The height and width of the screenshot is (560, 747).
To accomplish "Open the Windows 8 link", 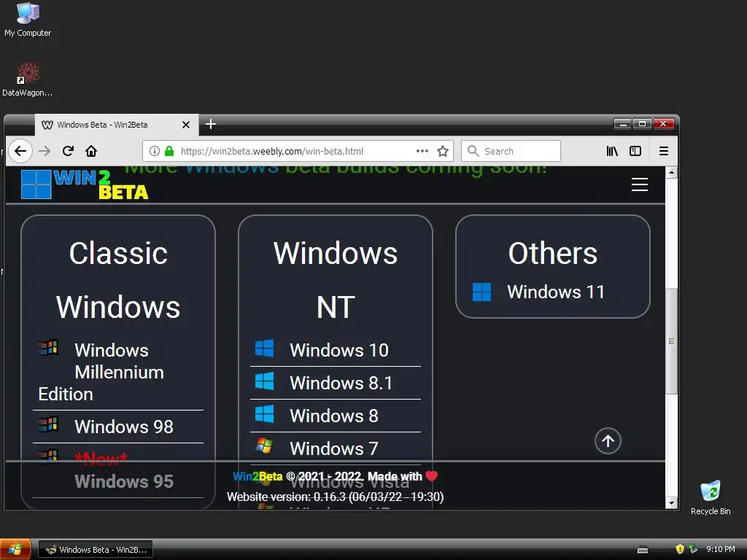I will (334, 416).
